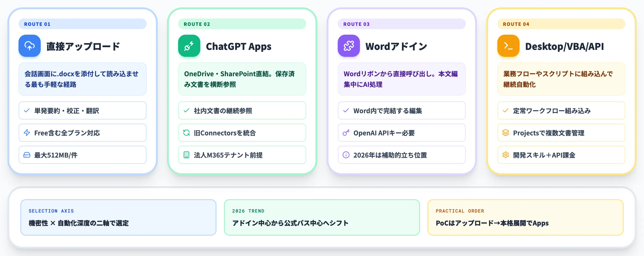This screenshot has height=256, width=644.
Task: Click gear icon beside 開発スキル+API課金
Action: pyautogui.click(x=505, y=155)
